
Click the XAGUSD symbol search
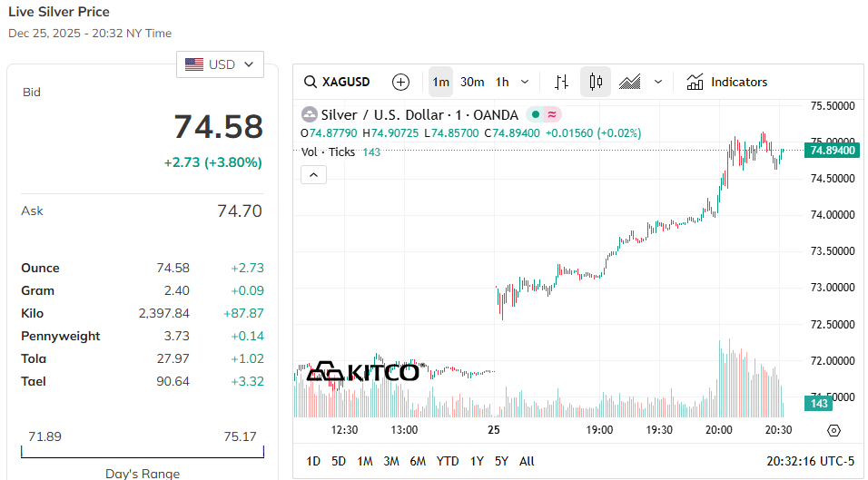[x=337, y=82]
